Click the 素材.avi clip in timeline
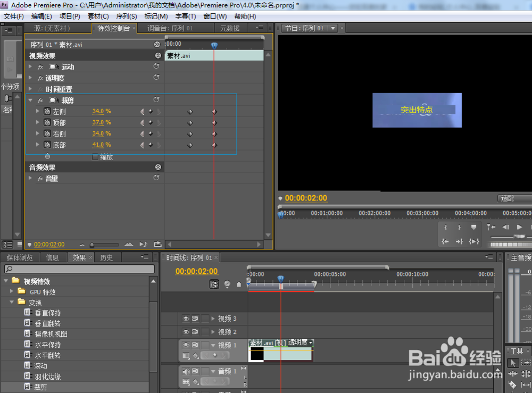Viewport: 532px width, 393px height. pyautogui.click(x=280, y=350)
